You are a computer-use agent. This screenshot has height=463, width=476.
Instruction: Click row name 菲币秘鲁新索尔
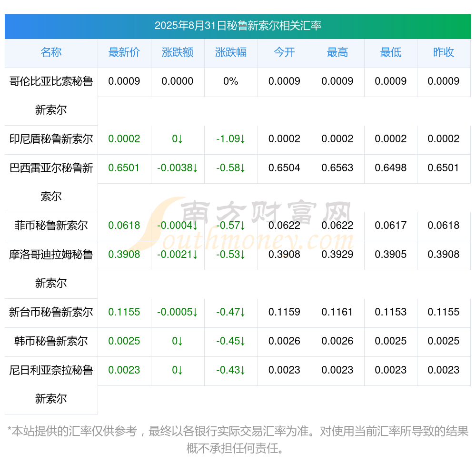[51, 226]
